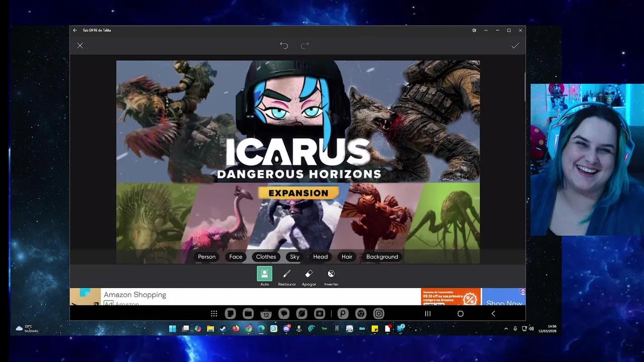
Task: Redo the undone edit
Action: pyautogui.click(x=305, y=45)
